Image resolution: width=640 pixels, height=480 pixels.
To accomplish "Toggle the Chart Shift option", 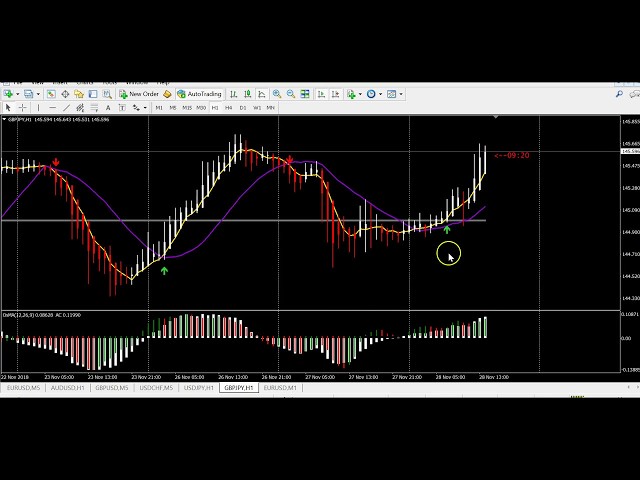I will 334,94.
